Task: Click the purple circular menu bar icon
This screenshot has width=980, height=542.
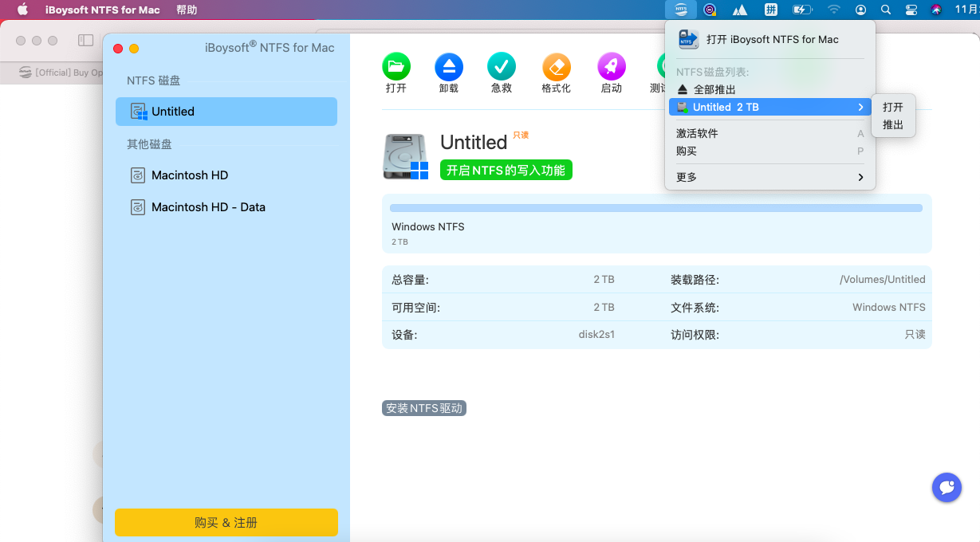Action: tap(710, 10)
